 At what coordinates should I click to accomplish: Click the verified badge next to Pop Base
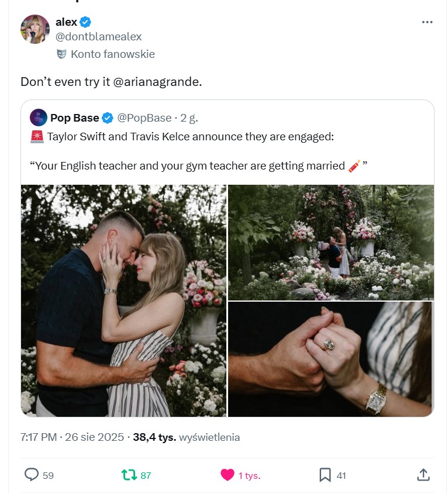[x=108, y=118]
